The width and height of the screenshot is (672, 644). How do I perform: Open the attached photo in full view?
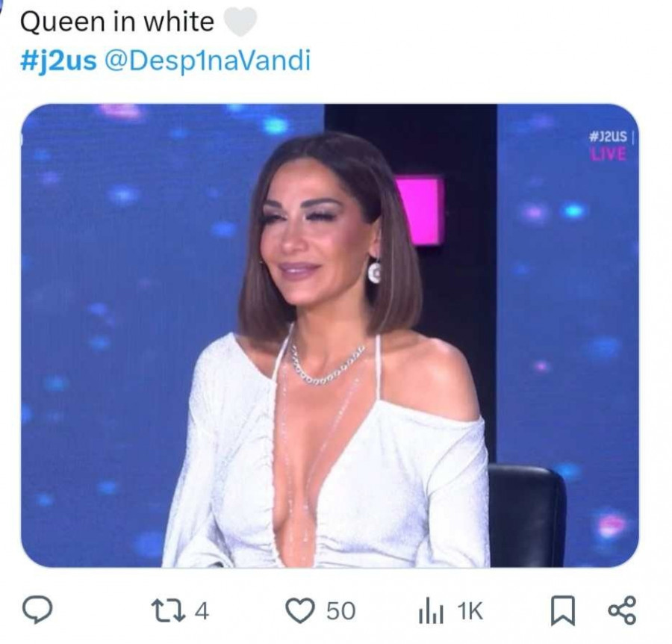329,335
